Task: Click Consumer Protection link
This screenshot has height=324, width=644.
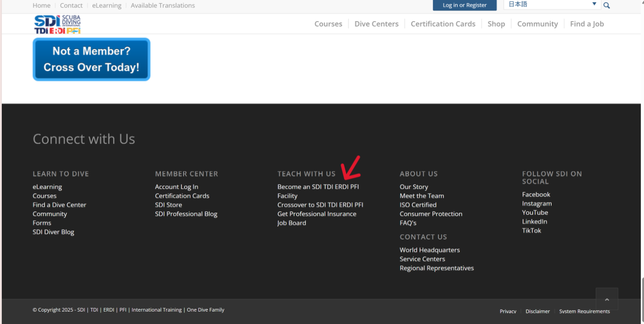Action: pos(431,214)
